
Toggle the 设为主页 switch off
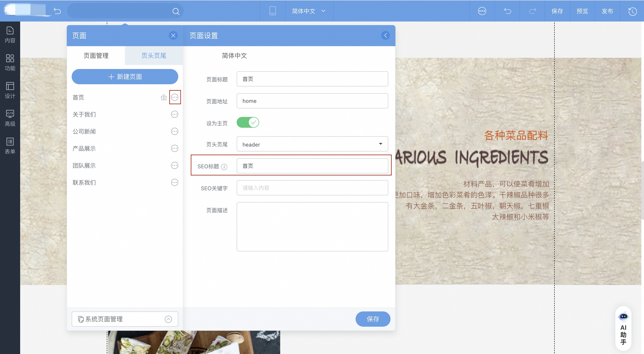pos(247,123)
